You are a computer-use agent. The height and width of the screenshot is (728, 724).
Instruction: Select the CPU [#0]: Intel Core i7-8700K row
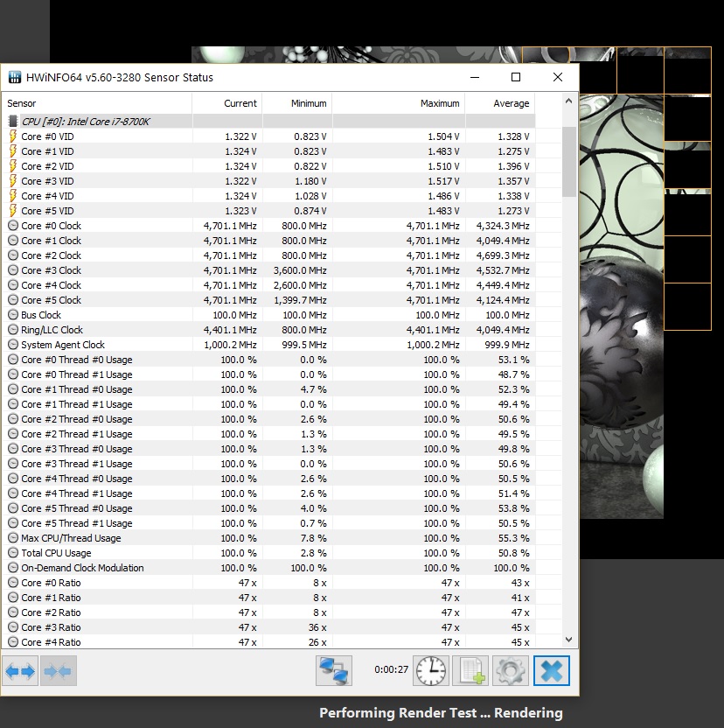click(268, 121)
